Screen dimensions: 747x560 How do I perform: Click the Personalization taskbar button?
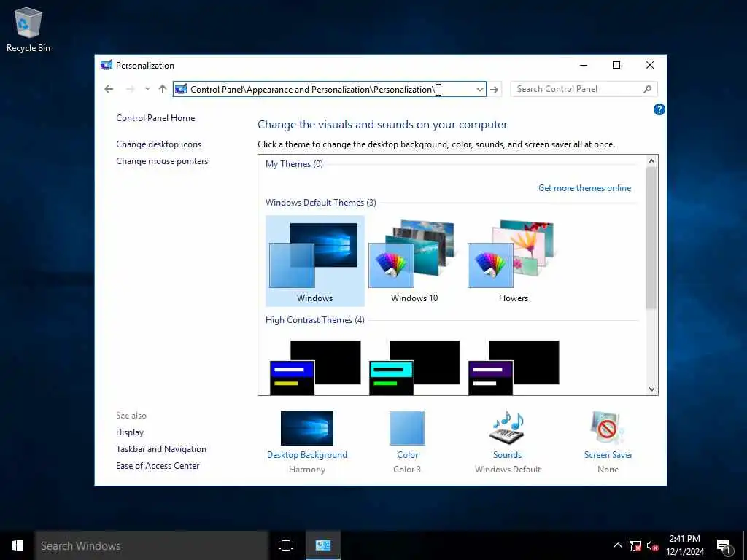(323, 545)
